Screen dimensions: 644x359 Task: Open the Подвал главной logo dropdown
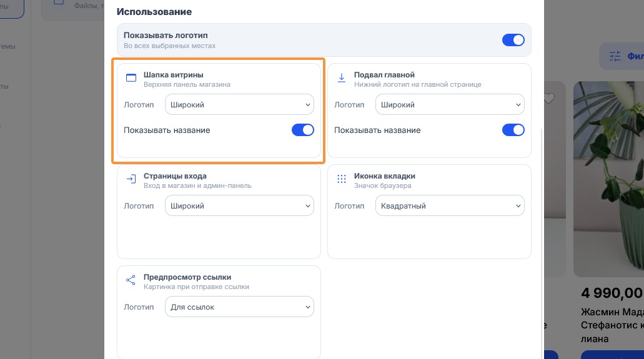click(450, 104)
